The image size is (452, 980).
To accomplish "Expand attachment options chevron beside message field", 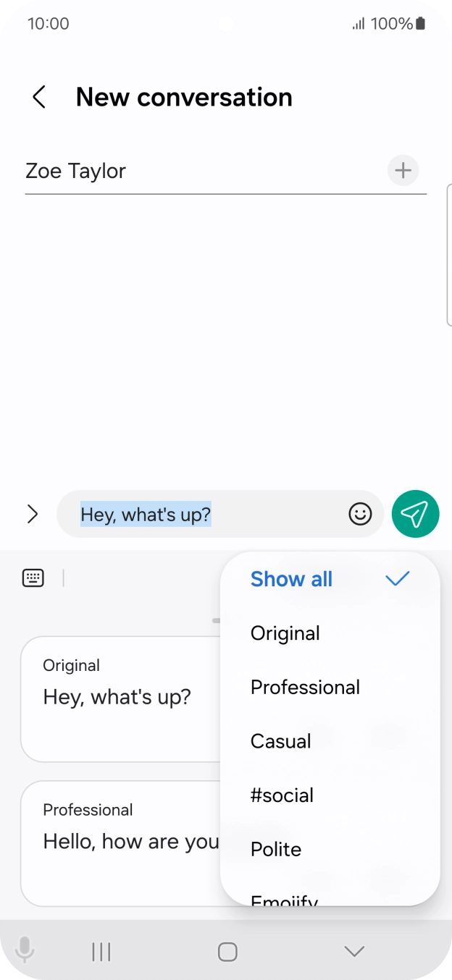I will tap(33, 514).
